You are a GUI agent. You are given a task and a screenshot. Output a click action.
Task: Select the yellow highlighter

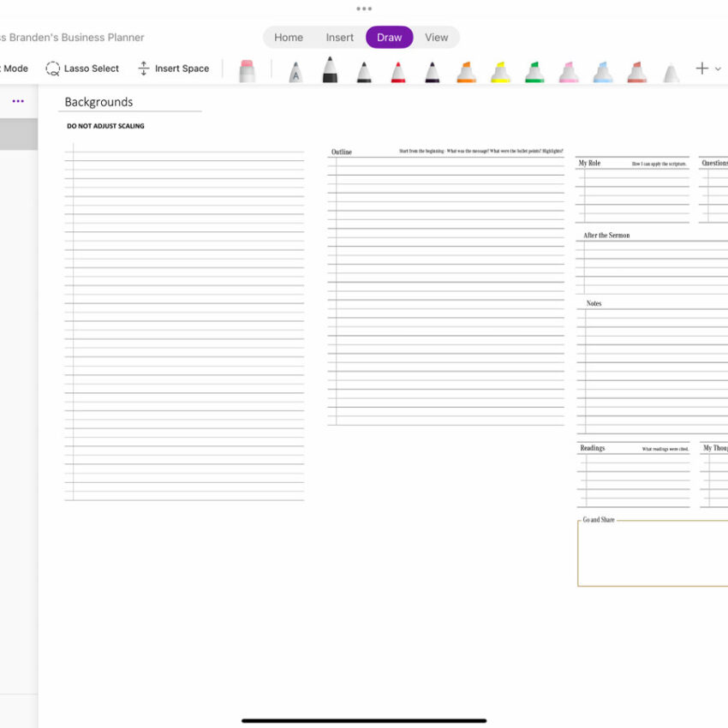[500, 72]
